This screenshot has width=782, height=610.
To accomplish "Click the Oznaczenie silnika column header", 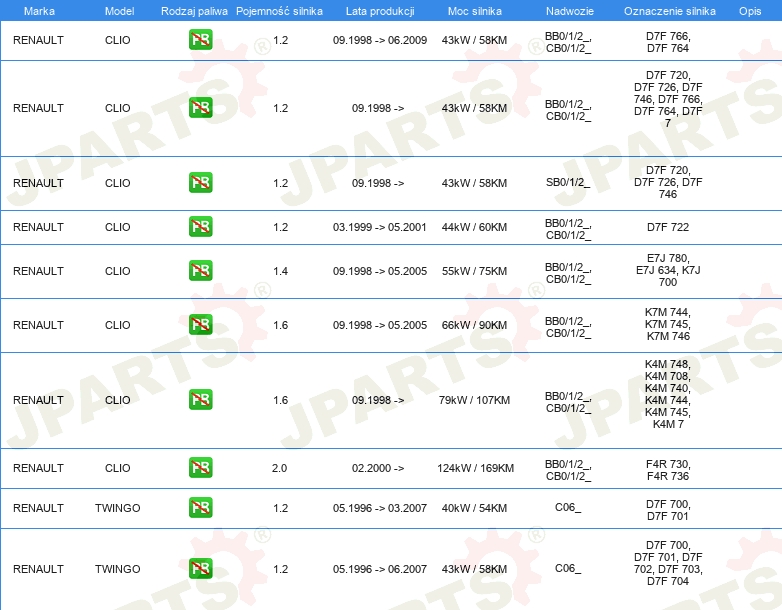I will click(669, 11).
